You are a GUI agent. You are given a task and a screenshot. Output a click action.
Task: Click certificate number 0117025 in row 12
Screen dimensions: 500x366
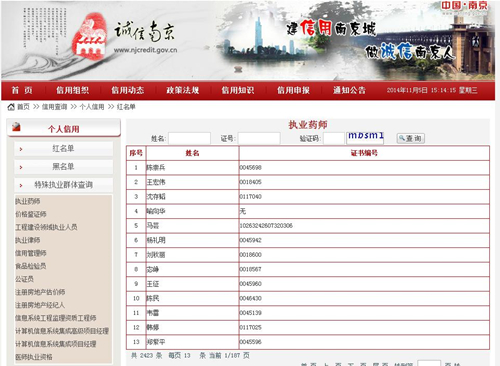[x=250, y=328]
